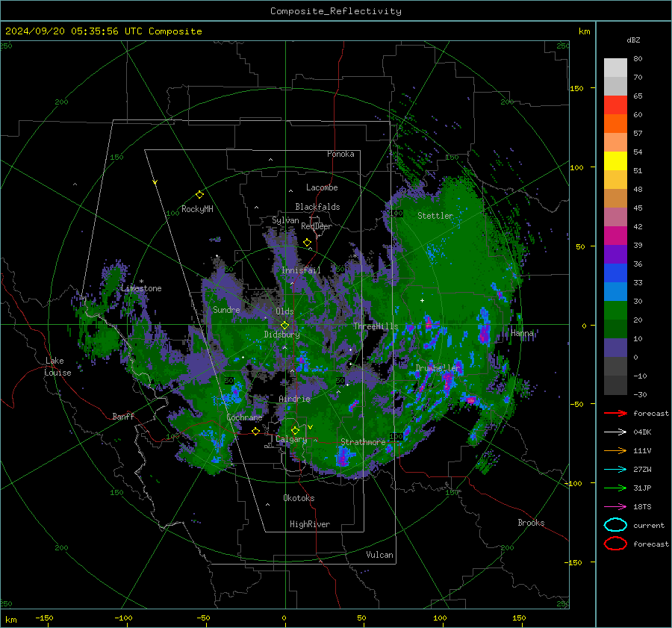Click the cyan 'current' ellipse icon
The width and height of the screenshot is (672, 628).
click(x=615, y=525)
